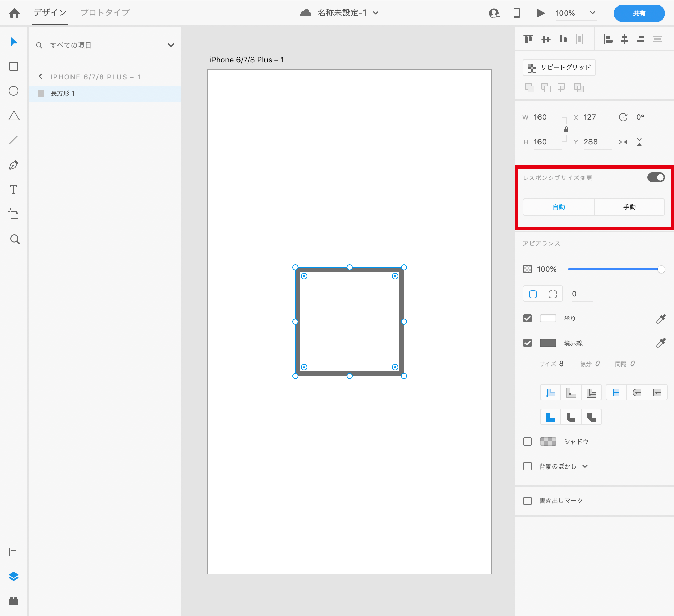The height and width of the screenshot is (616, 674).
Task: Select the Line tool
Action: (x=14, y=140)
